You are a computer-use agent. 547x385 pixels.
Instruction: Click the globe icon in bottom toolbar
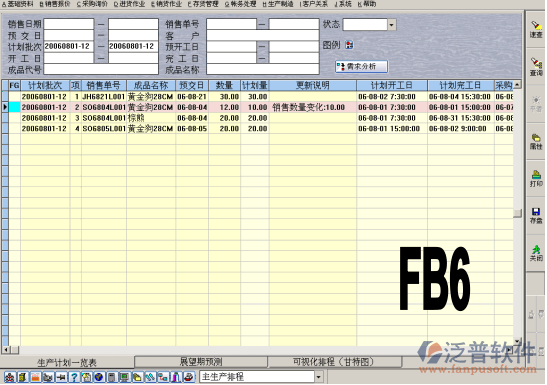point(99,377)
